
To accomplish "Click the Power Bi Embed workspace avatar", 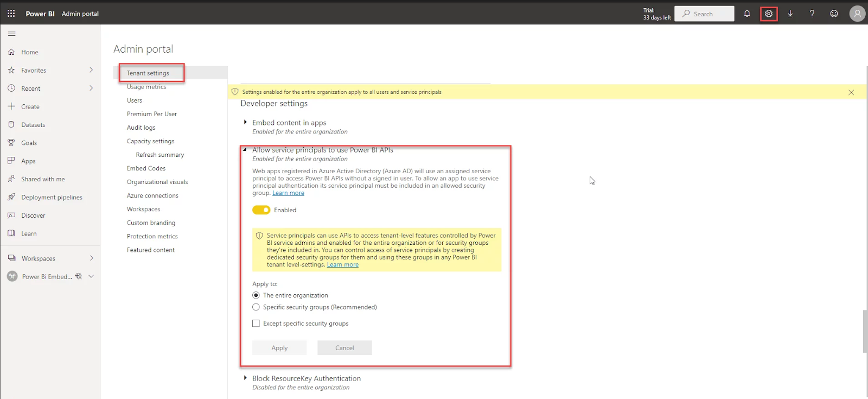I will click(x=12, y=276).
